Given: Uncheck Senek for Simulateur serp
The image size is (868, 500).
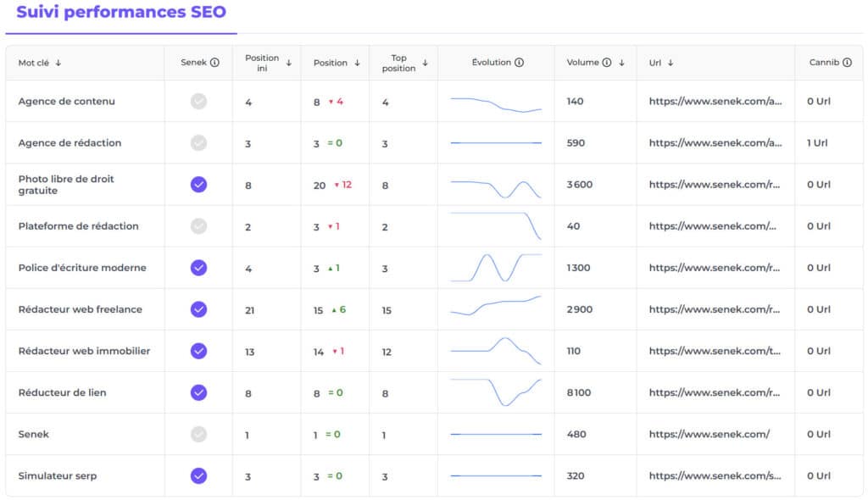Looking at the screenshot, I should pyautogui.click(x=198, y=475).
